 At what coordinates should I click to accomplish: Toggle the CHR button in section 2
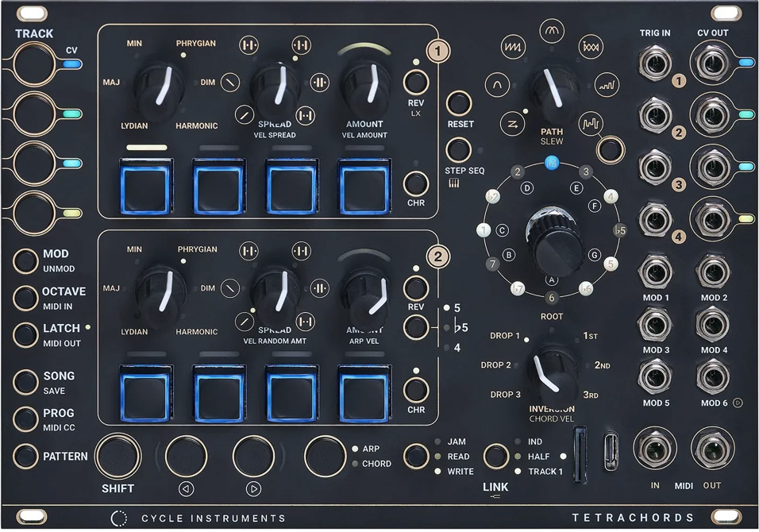[416, 390]
